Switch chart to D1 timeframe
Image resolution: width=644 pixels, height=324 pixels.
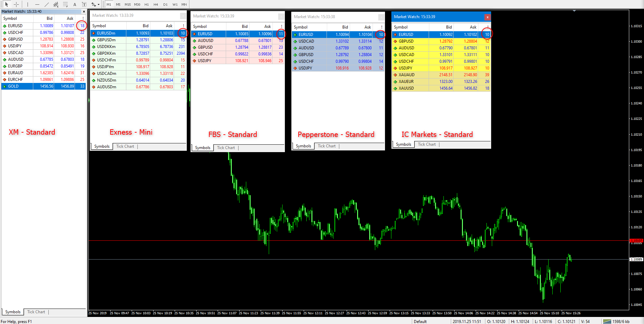coord(165,4)
